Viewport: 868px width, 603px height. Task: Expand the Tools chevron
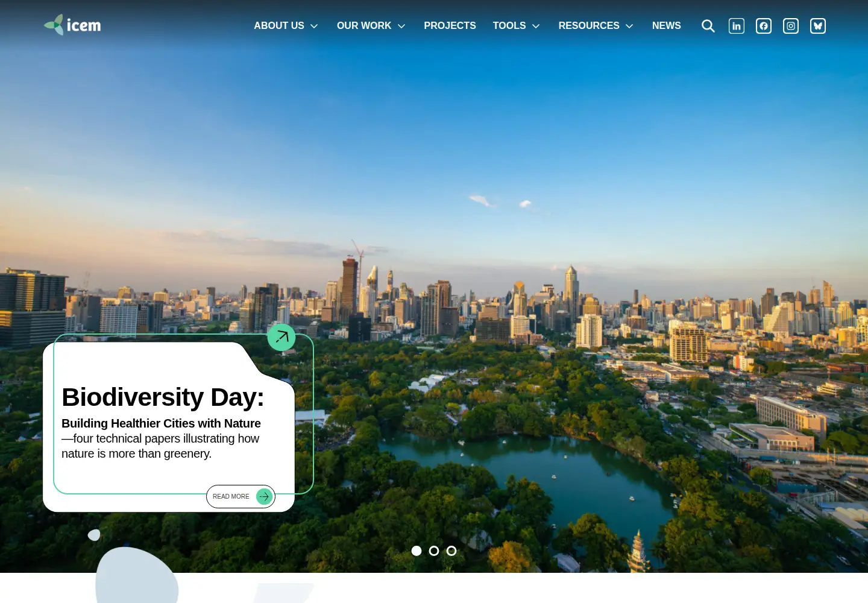point(536,26)
